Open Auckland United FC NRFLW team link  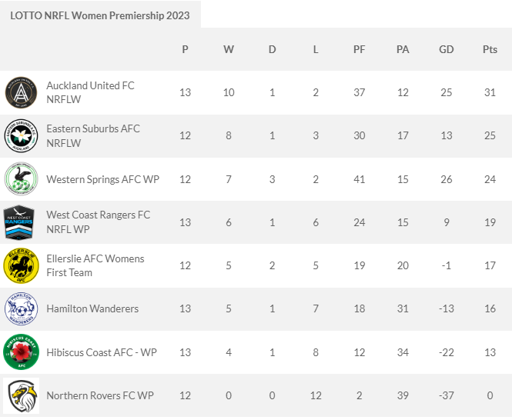90,92
